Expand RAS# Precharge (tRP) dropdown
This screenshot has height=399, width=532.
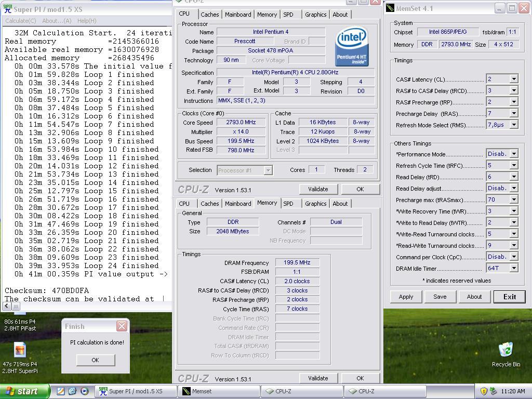pos(514,102)
